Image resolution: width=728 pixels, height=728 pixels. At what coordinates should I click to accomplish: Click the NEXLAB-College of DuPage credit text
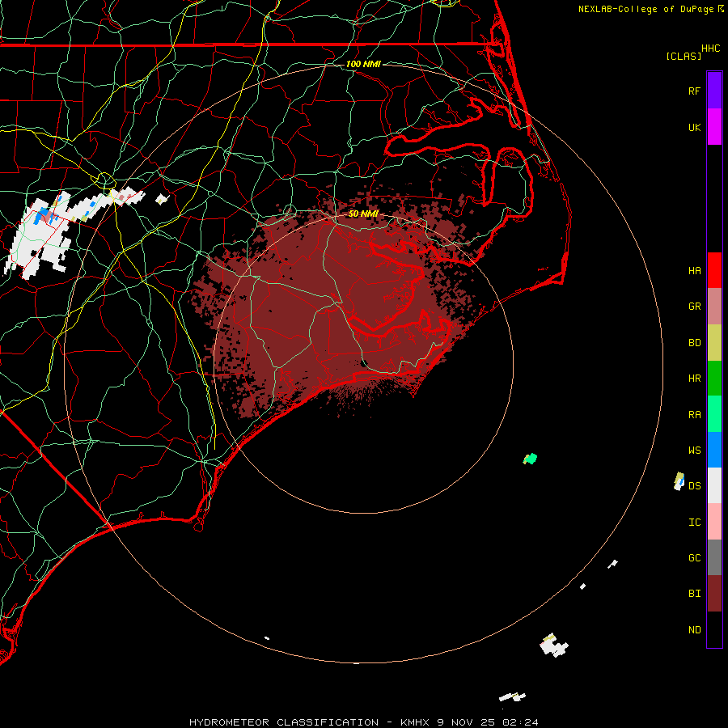[645, 9]
